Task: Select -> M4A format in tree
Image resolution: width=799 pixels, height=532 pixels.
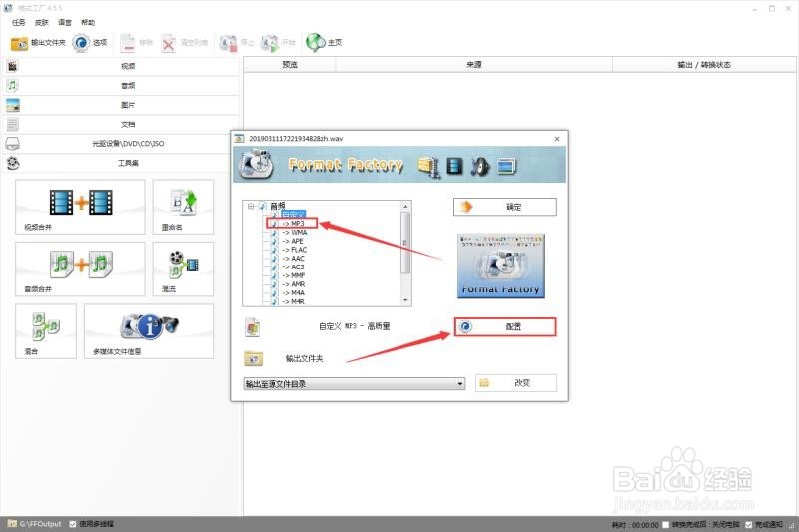Action: [x=293, y=293]
